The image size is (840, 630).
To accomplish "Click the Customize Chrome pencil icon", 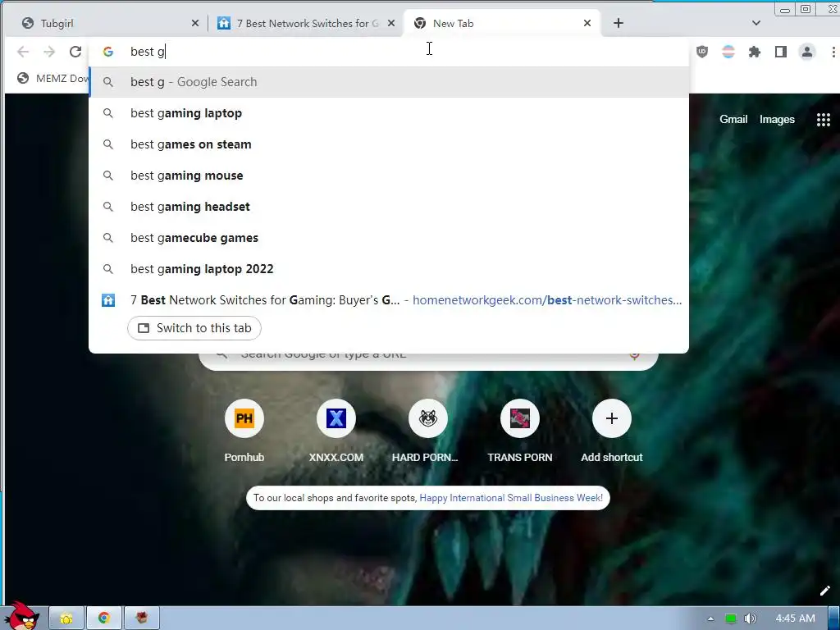I will 825,591.
